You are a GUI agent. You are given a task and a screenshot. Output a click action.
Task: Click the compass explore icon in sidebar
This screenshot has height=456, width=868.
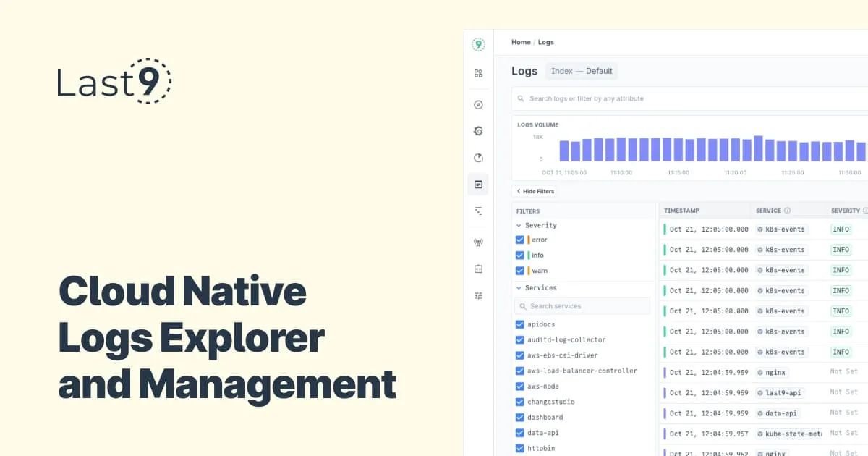[x=478, y=105]
